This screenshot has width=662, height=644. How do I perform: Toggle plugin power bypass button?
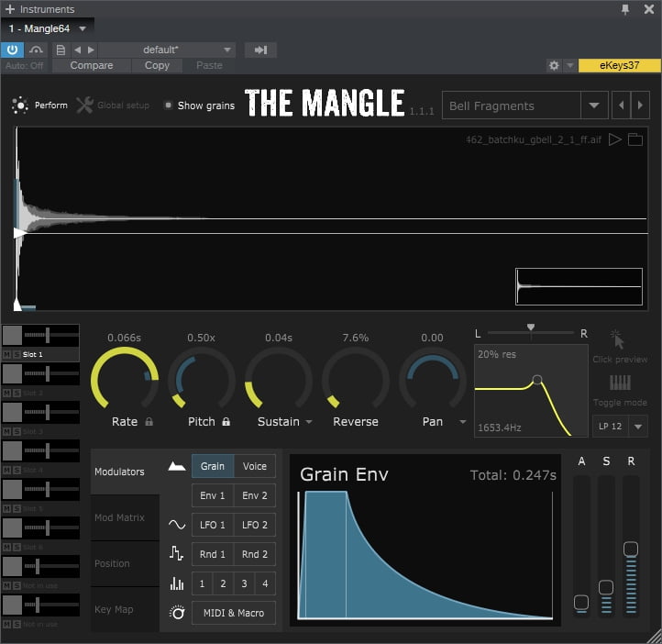(12, 50)
